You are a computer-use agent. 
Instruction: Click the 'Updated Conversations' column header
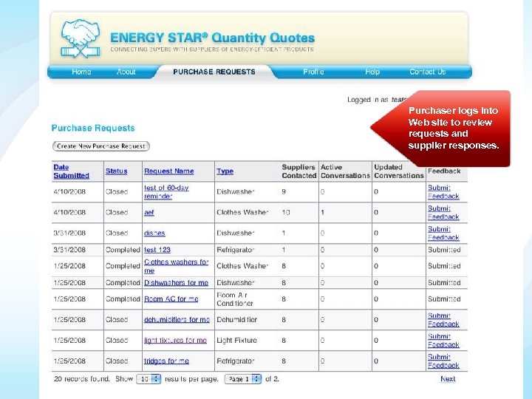tap(399, 171)
